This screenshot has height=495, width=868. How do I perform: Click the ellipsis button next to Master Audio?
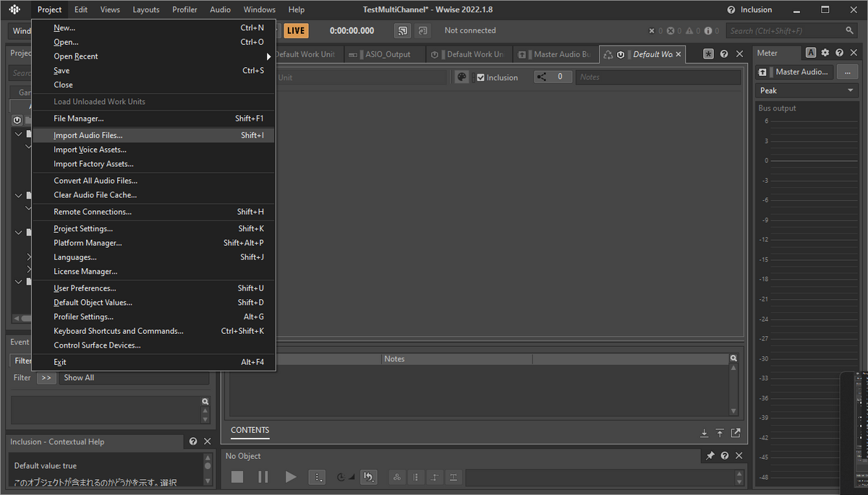[846, 72]
